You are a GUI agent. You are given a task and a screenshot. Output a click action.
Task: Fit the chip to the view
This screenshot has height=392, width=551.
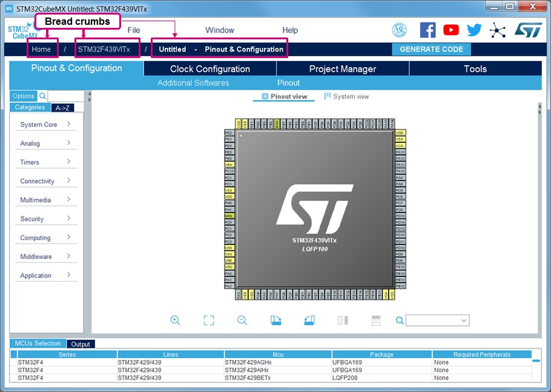click(x=209, y=320)
